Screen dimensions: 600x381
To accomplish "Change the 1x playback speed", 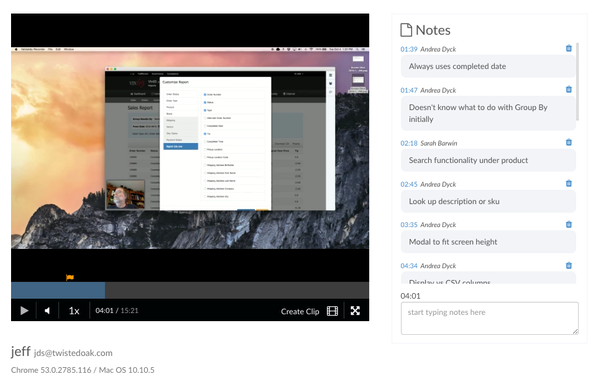I will click(x=74, y=311).
